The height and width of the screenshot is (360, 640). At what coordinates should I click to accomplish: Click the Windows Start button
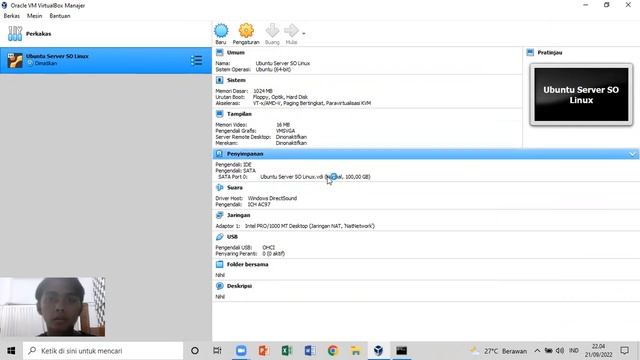tap(11, 351)
